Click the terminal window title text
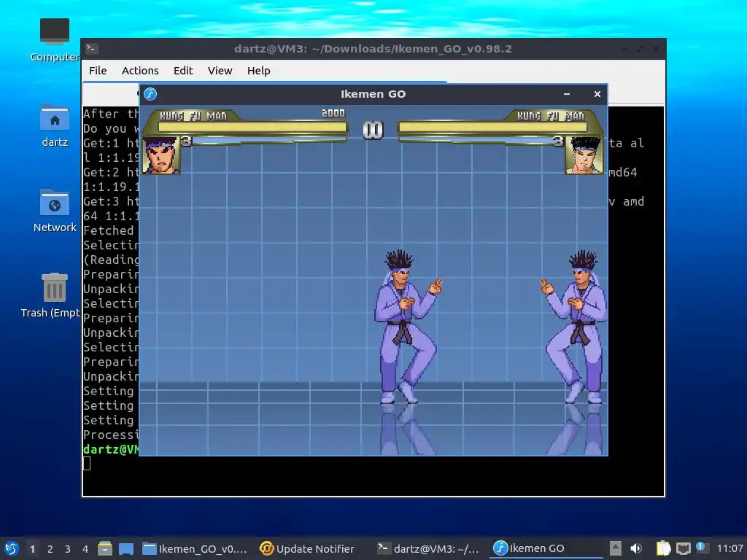 [x=373, y=49]
